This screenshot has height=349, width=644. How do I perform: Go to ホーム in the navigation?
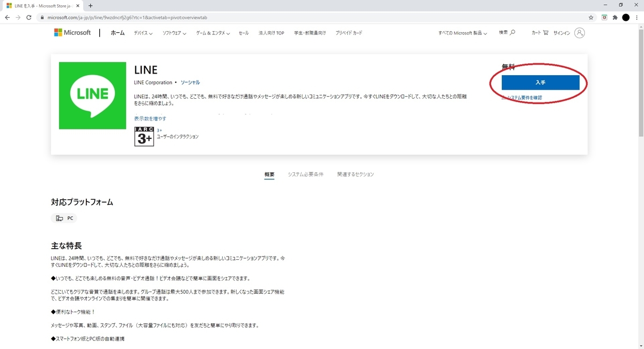(118, 33)
